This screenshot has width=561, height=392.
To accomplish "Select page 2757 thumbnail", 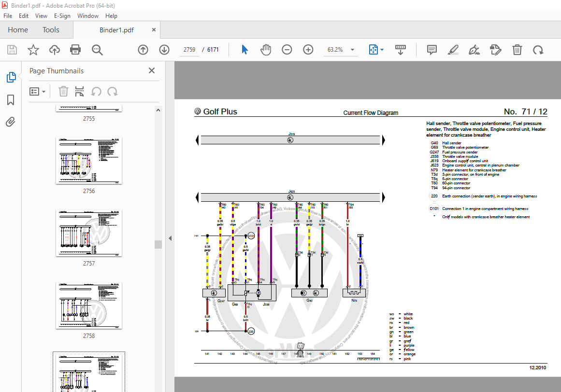I will (89, 233).
